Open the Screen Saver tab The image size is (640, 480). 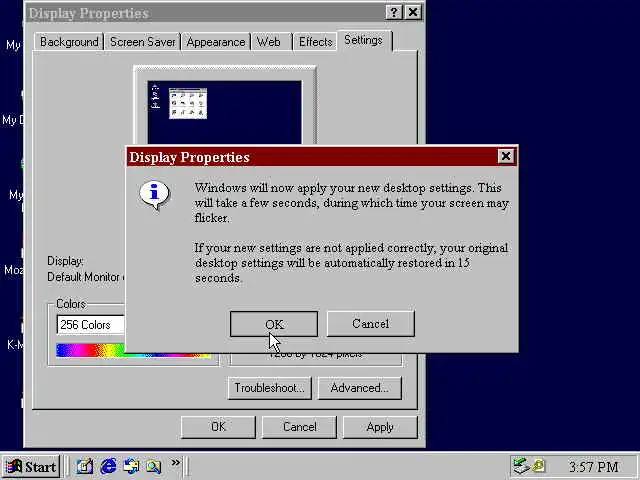[x=142, y=42]
